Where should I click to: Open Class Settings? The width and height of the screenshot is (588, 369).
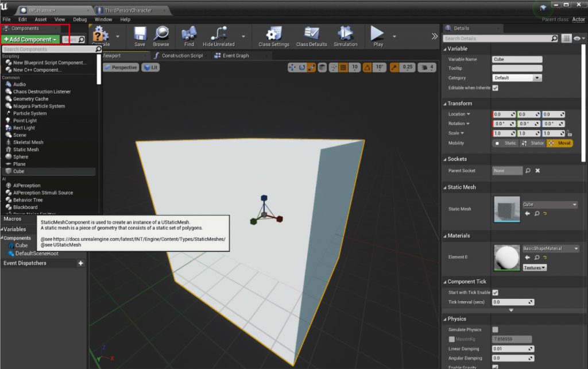(274, 36)
